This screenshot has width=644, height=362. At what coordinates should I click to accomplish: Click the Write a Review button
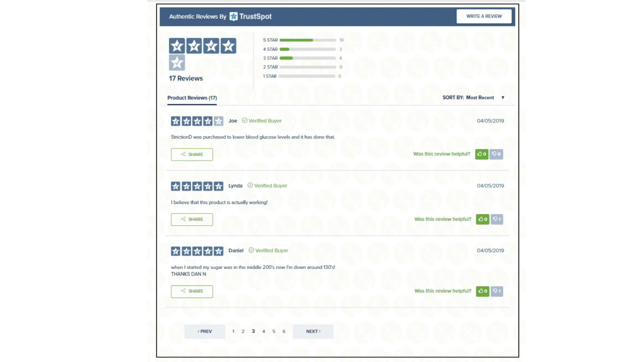[484, 16]
